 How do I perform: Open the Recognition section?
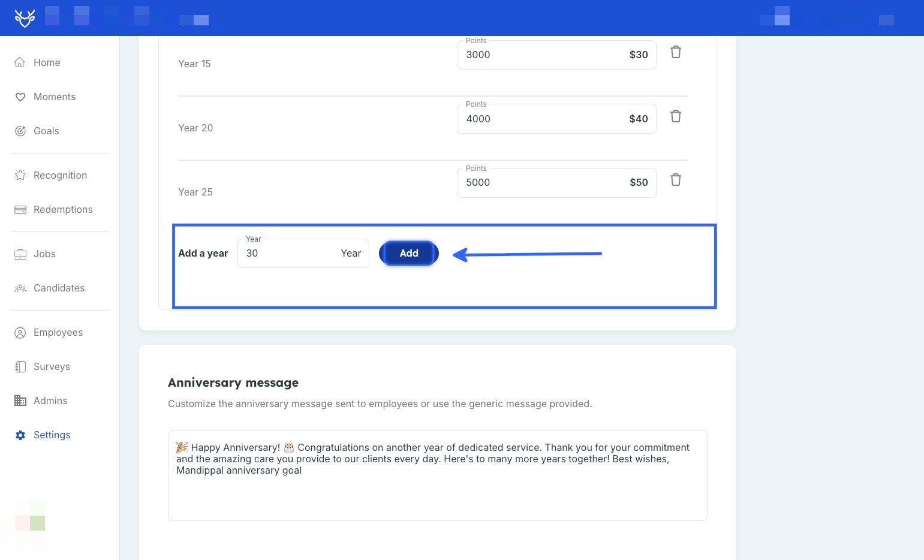click(60, 175)
